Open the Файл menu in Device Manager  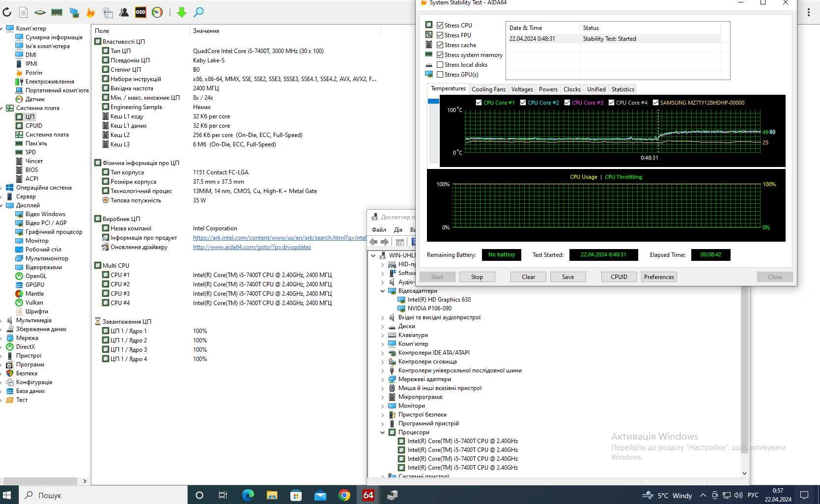(x=379, y=230)
